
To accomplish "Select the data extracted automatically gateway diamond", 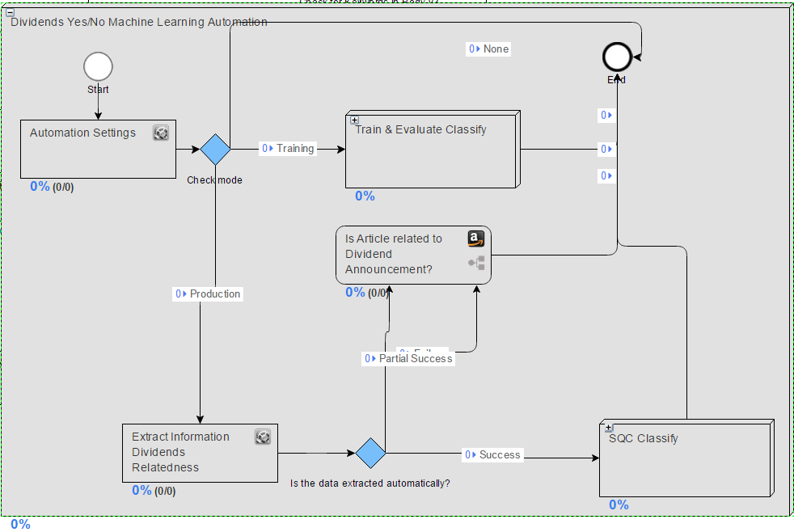I will point(370,453).
